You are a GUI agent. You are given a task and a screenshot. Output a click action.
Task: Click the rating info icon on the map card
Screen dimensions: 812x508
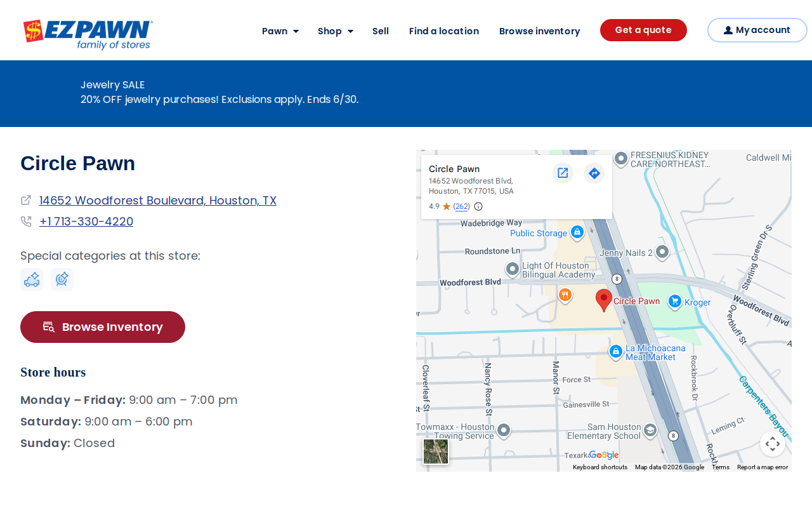pos(478,206)
